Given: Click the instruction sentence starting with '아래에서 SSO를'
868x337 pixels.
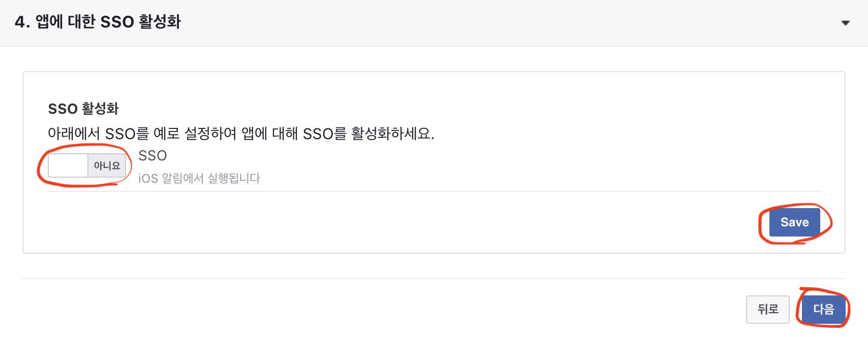Looking at the screenshot, I should pyautogui.click(x=241, y=133).
